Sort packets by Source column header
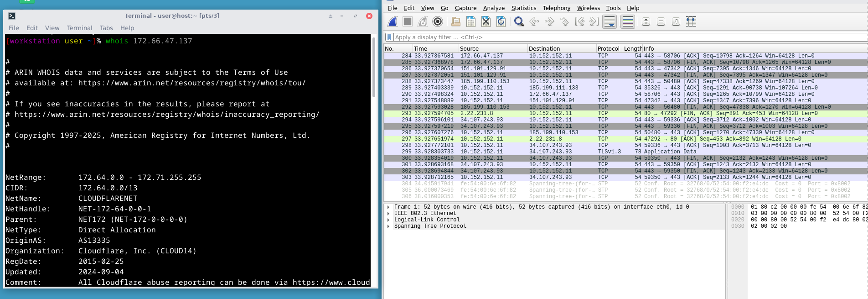The height and width of the screenshot is (299, 868). point(493,48)
